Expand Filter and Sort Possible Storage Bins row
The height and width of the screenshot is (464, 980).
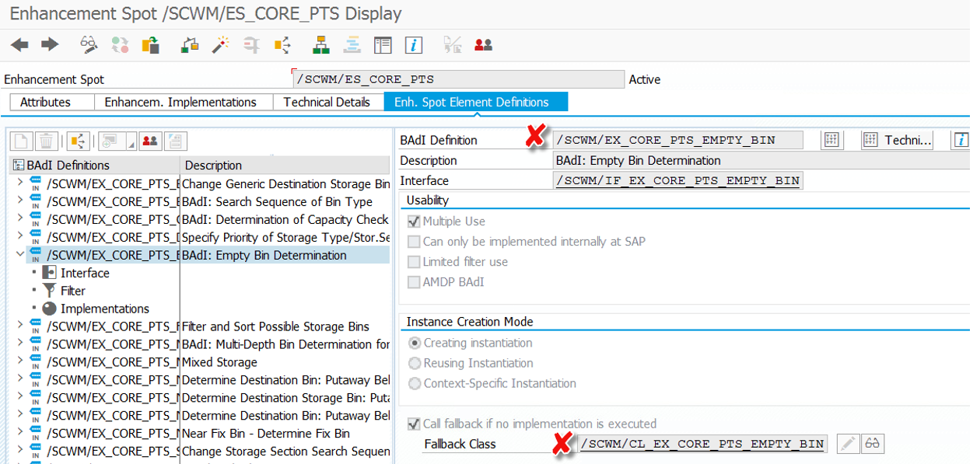coord(20,326)
